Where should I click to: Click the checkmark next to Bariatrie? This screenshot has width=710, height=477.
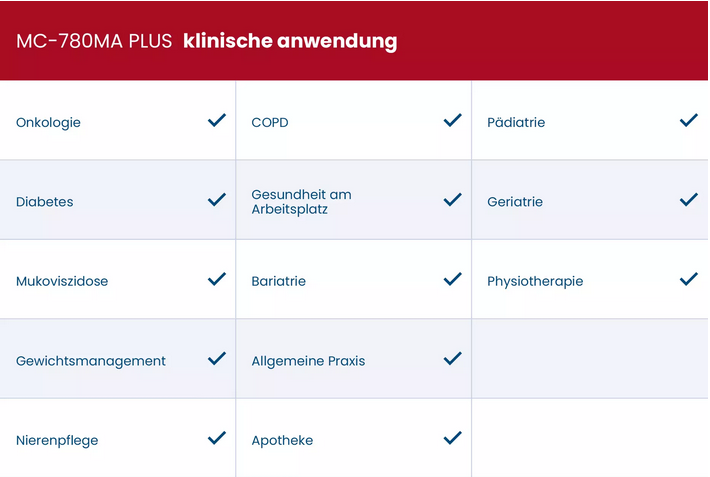452,279
